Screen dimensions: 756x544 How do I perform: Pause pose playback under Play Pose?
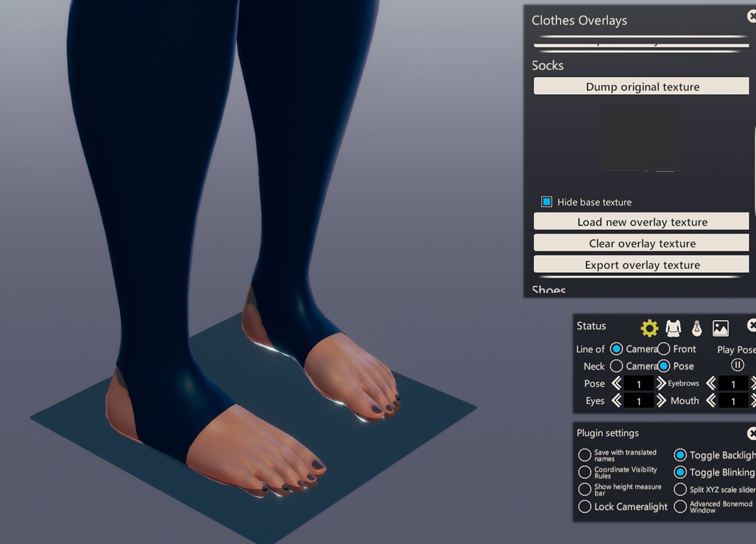tap(737, 366)
